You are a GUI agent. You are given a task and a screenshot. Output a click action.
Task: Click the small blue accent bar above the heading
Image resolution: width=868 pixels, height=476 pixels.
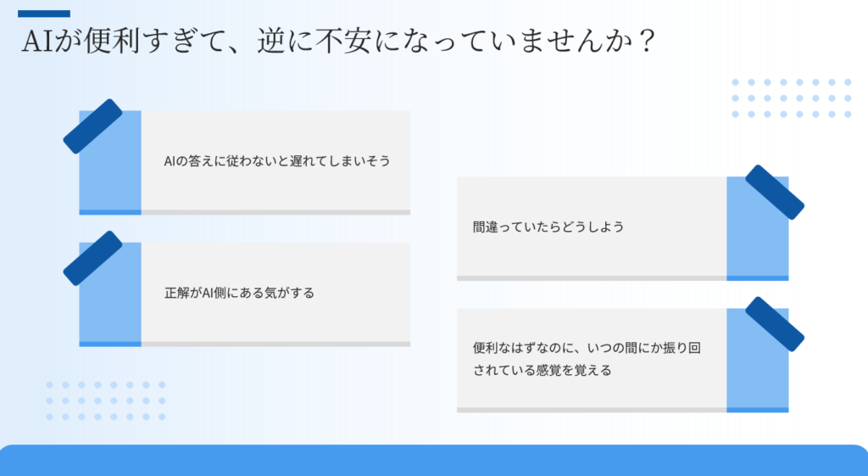point(43,14)
